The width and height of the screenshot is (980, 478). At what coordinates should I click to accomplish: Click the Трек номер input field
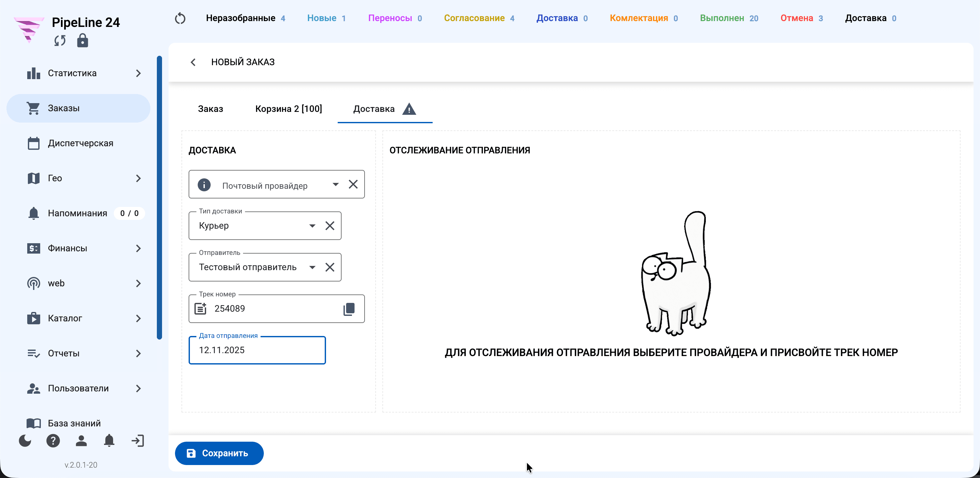click(x=276, y=309)
